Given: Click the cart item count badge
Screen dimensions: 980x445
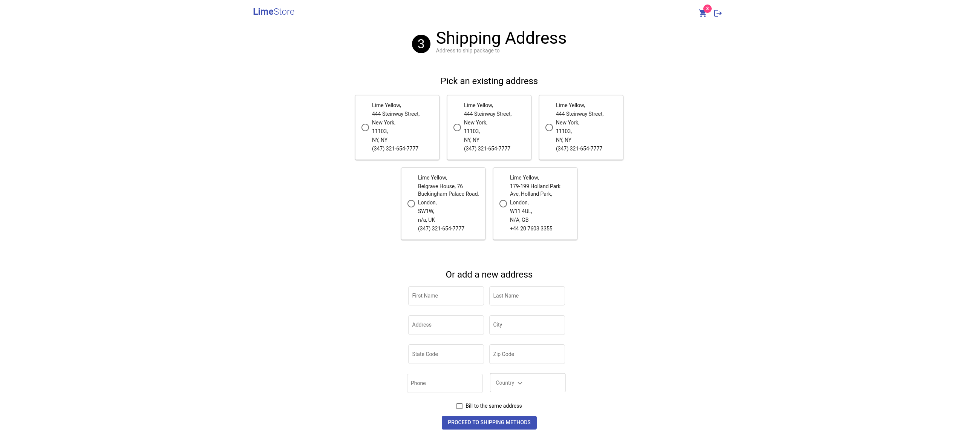Looking at the screenshot, I should (707, 8).
